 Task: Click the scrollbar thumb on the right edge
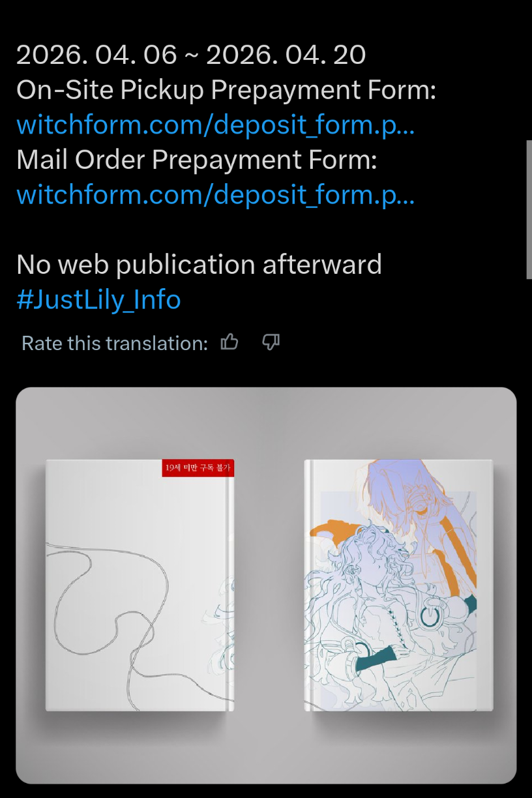tap(529, 209)
